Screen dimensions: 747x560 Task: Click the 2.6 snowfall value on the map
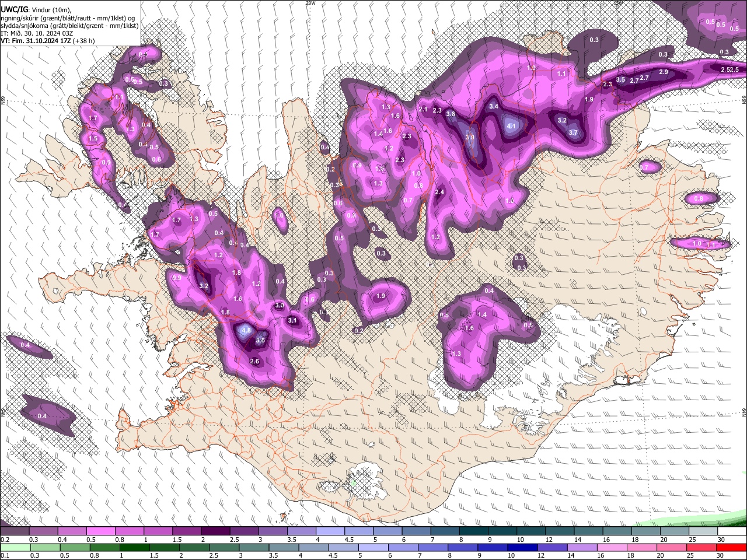pos(254,362)
